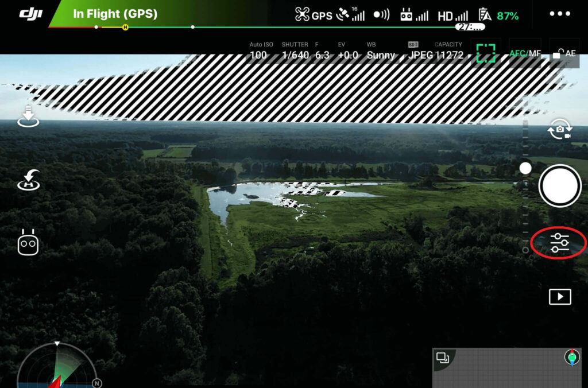Open the playback gallery icon
588x388 pixels.
(x=560, y=297)
